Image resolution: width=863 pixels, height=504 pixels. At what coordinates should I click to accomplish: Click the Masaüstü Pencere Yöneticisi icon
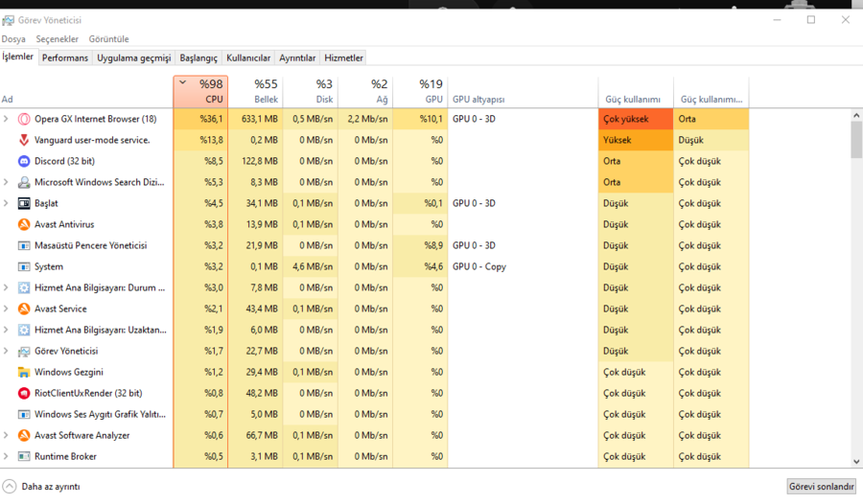click(24, 245)
